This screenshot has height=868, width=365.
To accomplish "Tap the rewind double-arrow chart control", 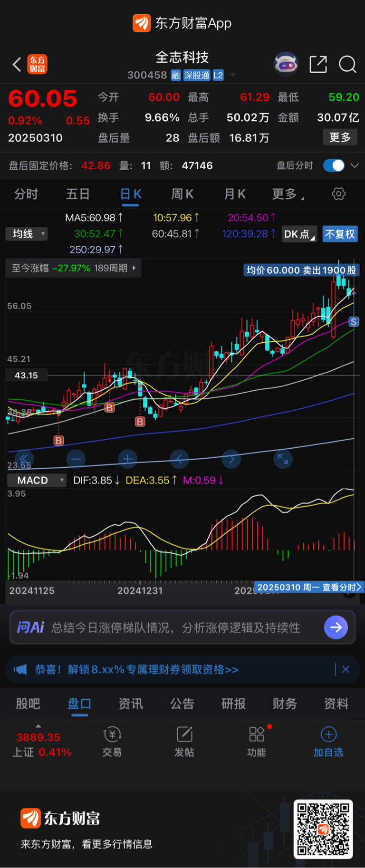I will point(24,459).
